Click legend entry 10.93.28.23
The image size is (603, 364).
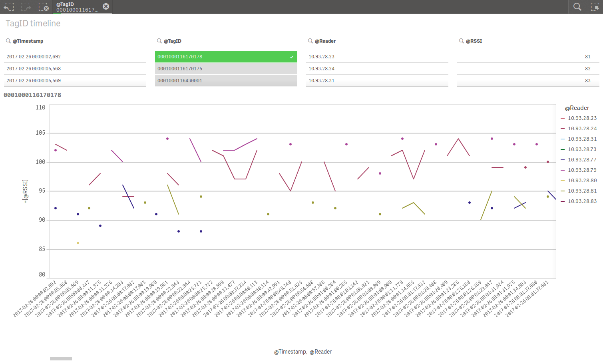(579, 118)
